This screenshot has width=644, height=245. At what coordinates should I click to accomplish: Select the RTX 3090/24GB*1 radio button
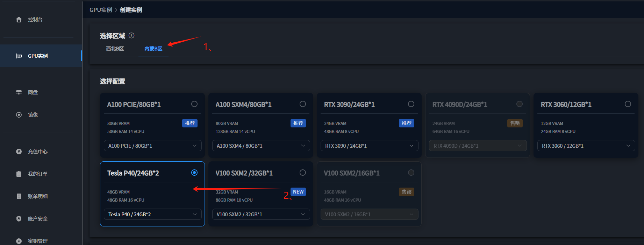tap(411, 104)
